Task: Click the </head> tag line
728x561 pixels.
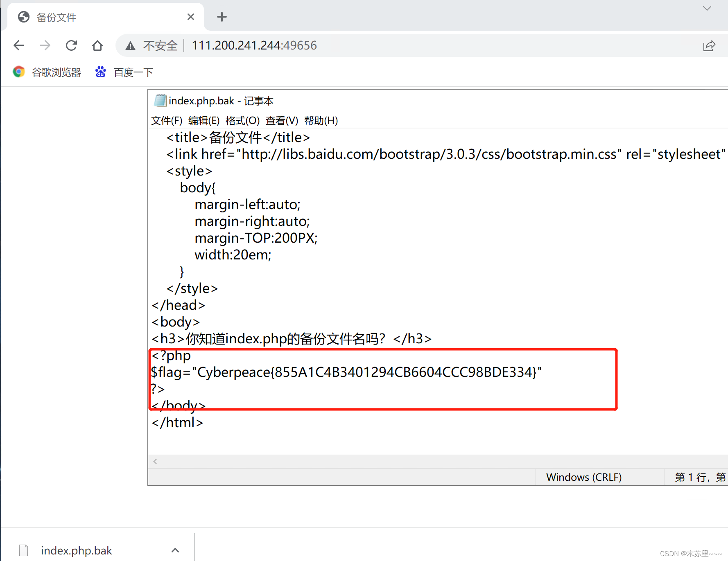Action: [x=178, y=305]
